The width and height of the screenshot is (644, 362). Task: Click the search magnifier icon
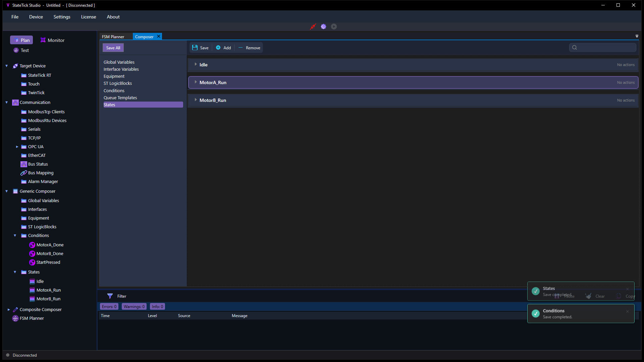coord(575,48)
